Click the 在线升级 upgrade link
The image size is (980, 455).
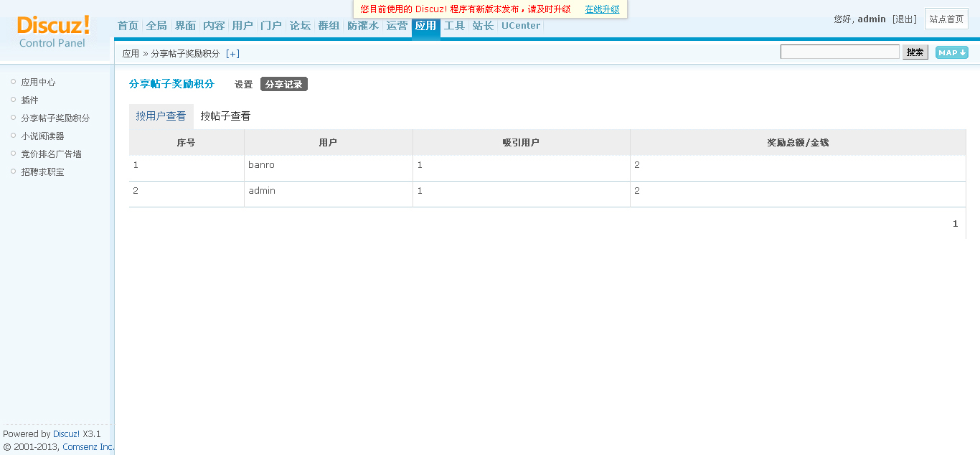pos(602,9)
